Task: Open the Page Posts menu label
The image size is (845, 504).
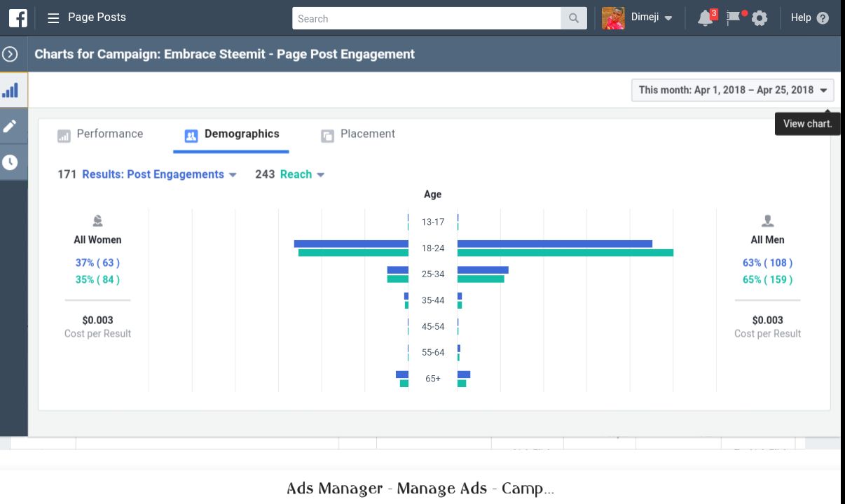Action: [97, 17]
